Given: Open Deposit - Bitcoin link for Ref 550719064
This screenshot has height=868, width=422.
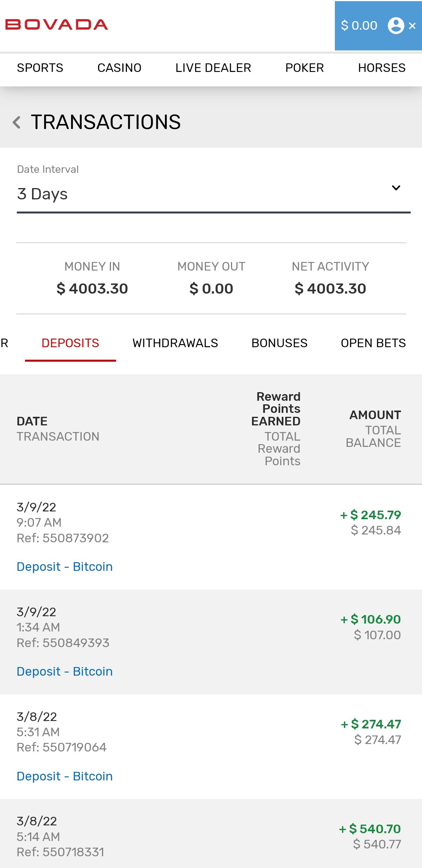Looking at the screenshot, I should point(64,776).
